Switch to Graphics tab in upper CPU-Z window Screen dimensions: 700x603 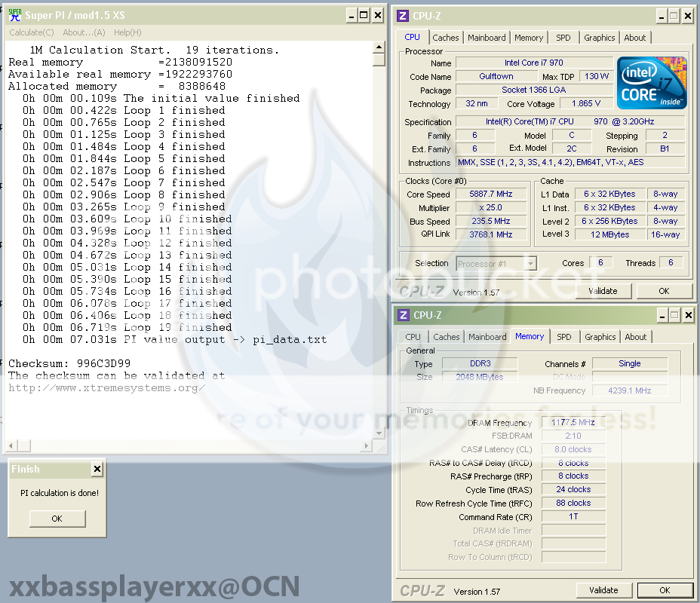pyautogui.click(x=600, y=38)
